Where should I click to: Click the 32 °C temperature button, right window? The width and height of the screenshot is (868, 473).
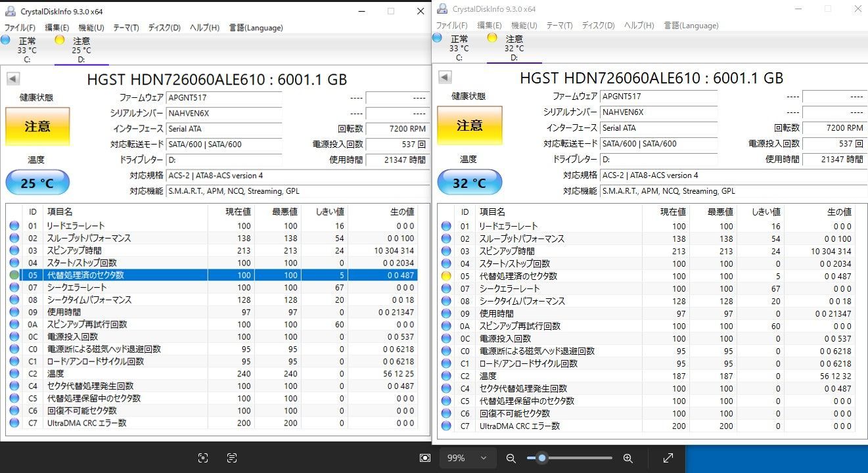(470, 182)
